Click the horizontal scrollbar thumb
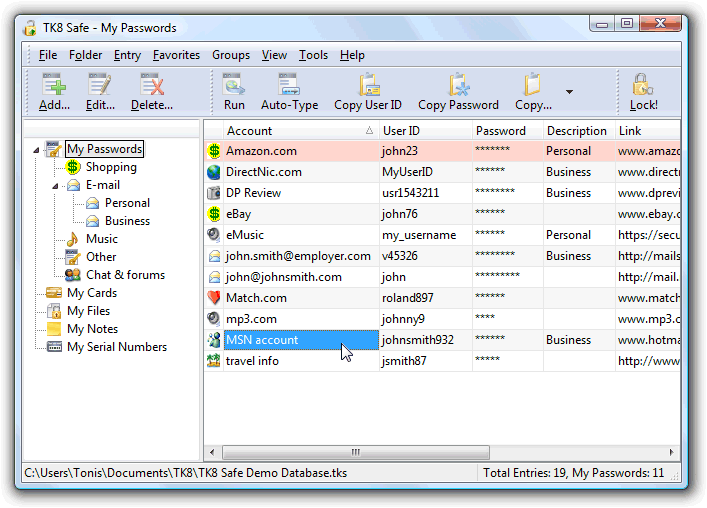This screenshot has width=707, height=508. 356,452
